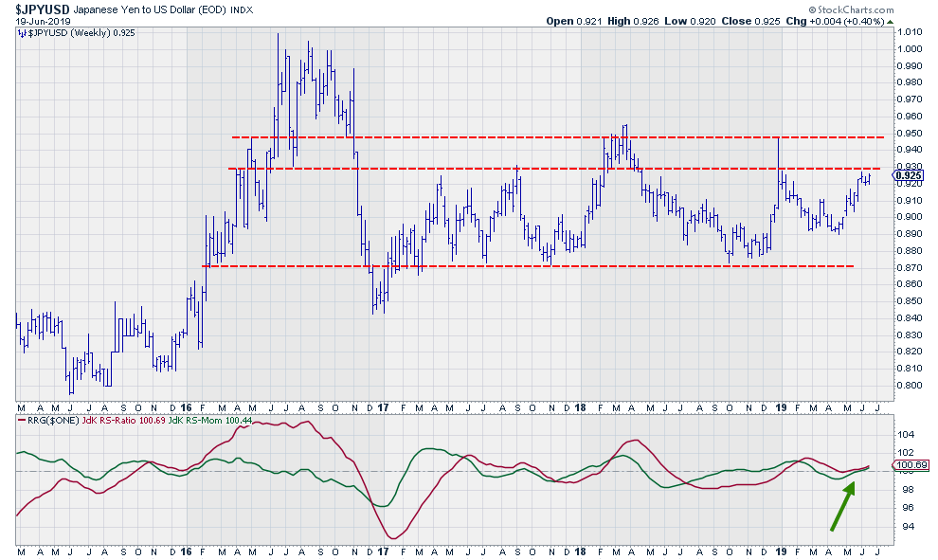This screenshot has height=560, width=938.
Task: Click the 104 label on the RRG axis
Action: pyautogui.click(x=905, y=434)
